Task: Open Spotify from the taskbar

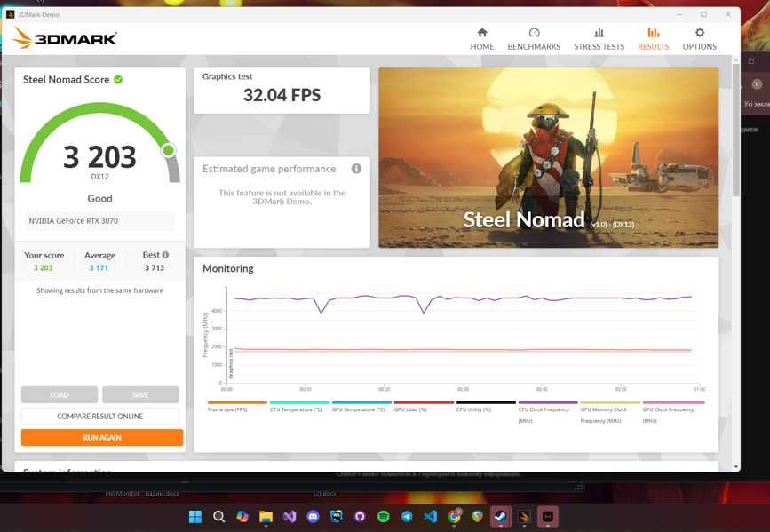Action: (x=384, y=516)
